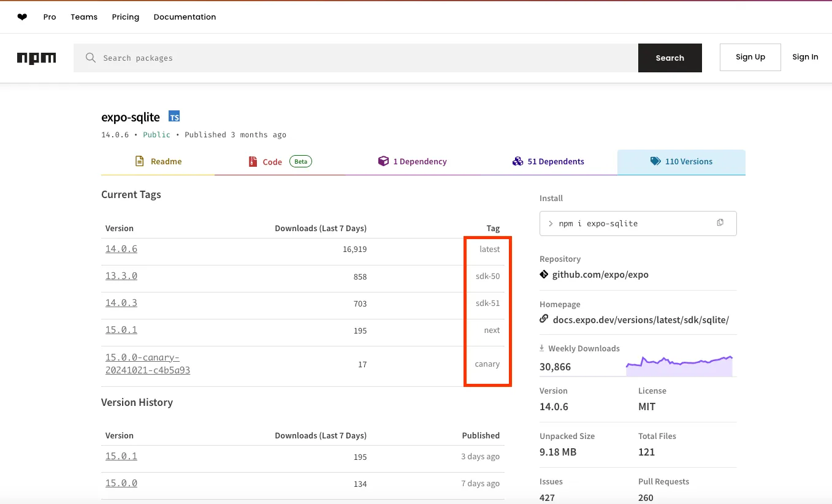This screenshot has height=504, width=832.
Task: Click the 'sdk-51' tag cell
Action: 488,304
